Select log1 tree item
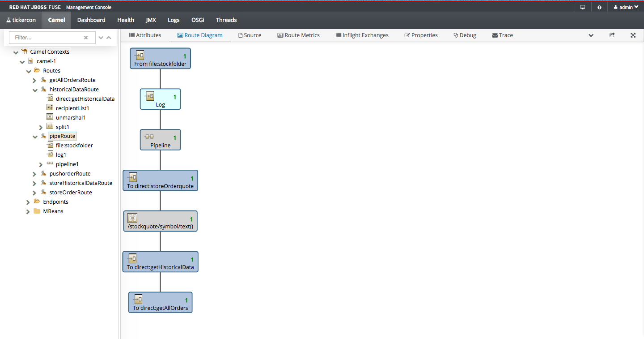Screen dimensions: 644x339 pos(61,155)
